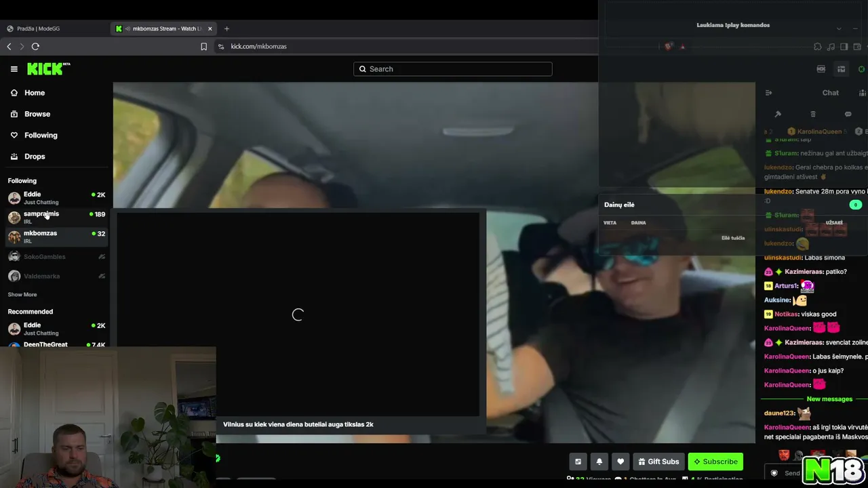
Task: Open the browser wallet icon
Action: 857,47
